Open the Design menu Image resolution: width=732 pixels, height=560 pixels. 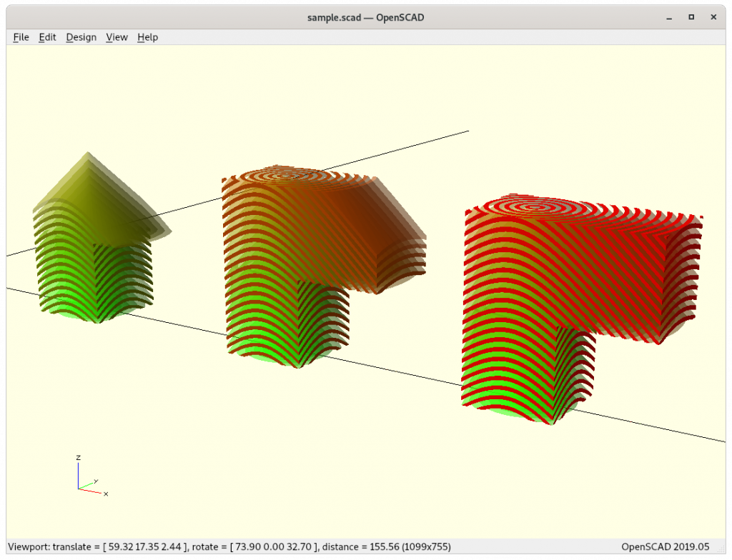[81, 37]
